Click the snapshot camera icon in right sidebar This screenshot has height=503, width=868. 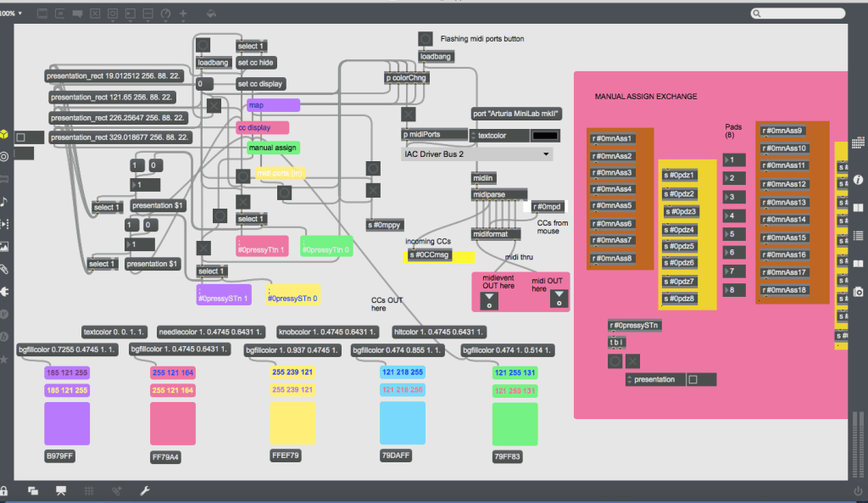(858, 291)
